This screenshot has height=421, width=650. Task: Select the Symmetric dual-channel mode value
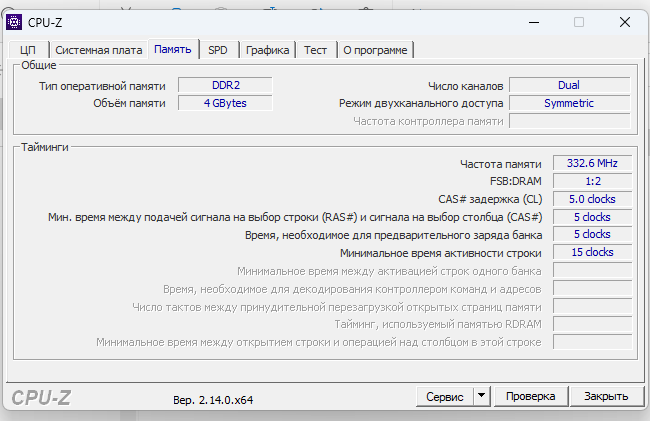pyautogui.click(x=570, y=103)
